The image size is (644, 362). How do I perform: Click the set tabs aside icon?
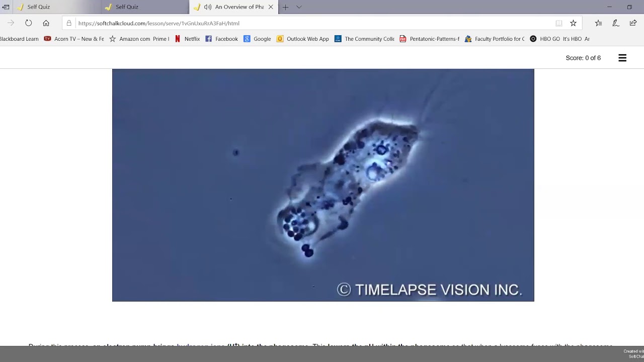[6, 7]
